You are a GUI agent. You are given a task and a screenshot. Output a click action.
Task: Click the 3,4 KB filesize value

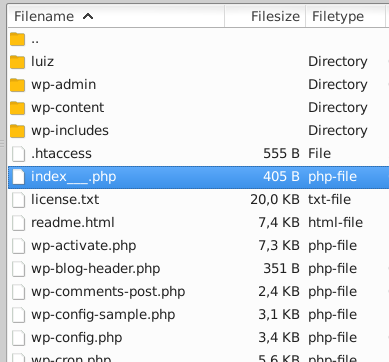(279, 338)
